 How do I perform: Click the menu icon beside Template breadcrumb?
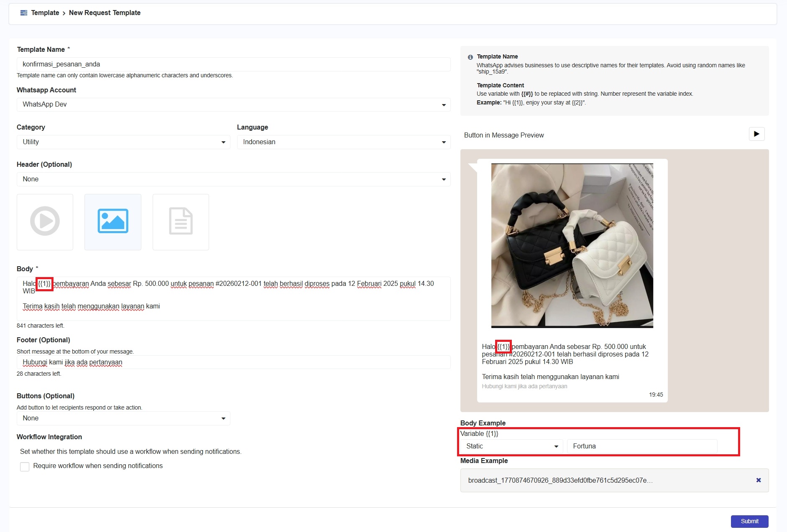(24, 13)
